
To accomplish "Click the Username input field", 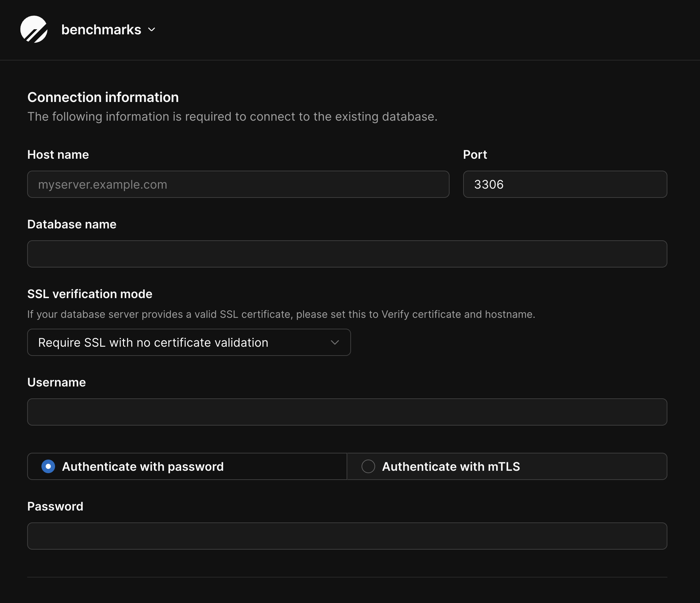I will coord(347,412).
